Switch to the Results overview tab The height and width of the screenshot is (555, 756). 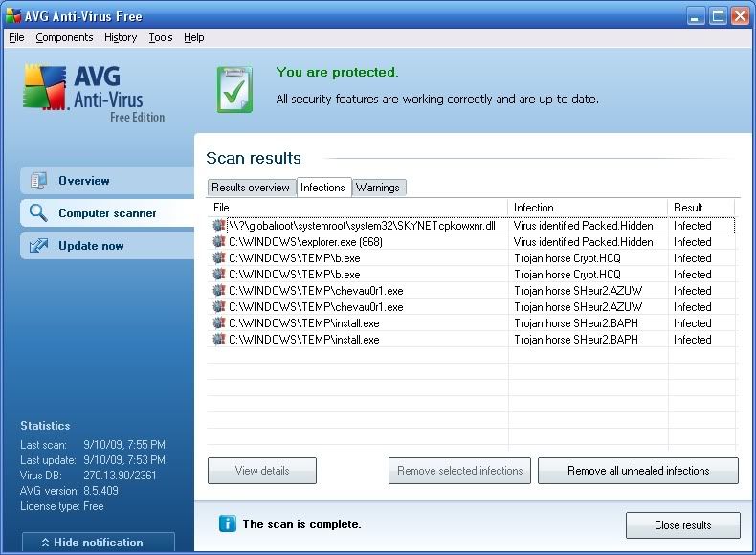pyautogui.click(x=251, y=188)
